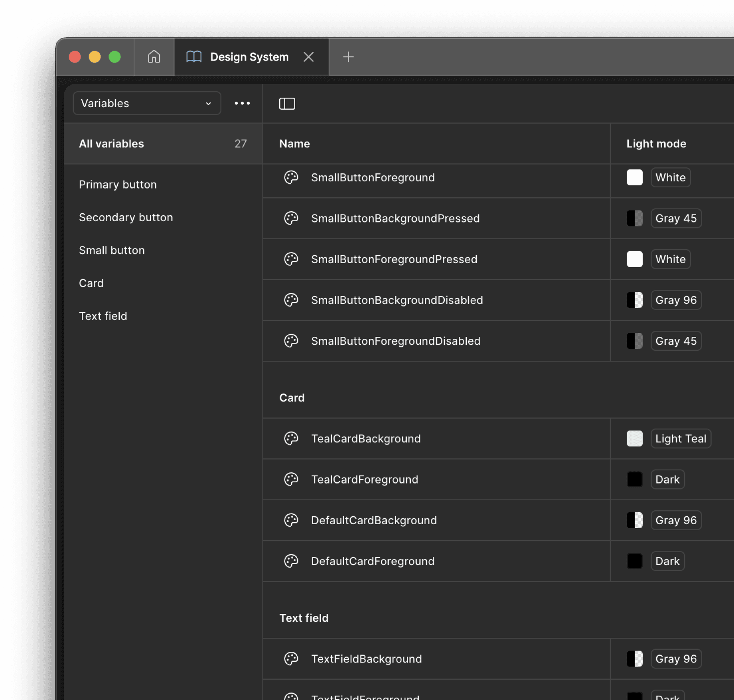The width and height of the screenshot is (734, 700).
Task: Open the Variables dropdown
Action: coord(147,103)
